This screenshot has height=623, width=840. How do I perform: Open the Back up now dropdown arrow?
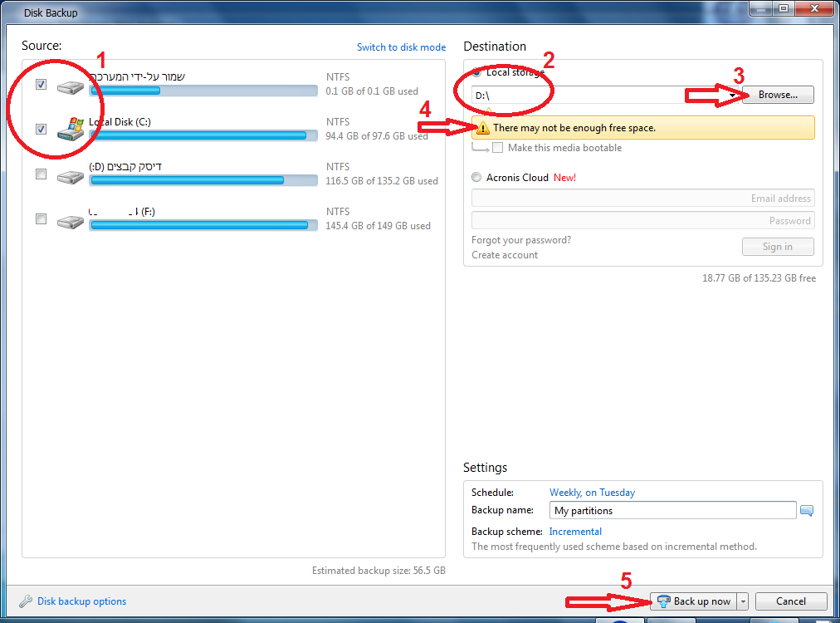coord(743,601)
